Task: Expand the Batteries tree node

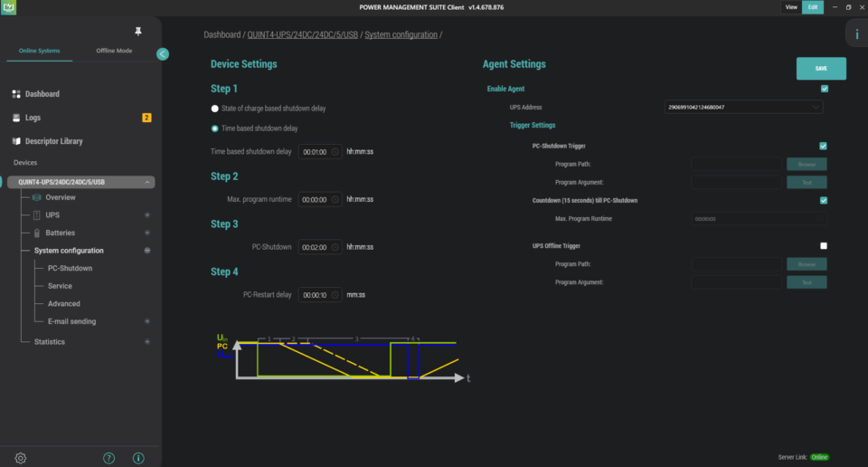Action: pos(147,233)
